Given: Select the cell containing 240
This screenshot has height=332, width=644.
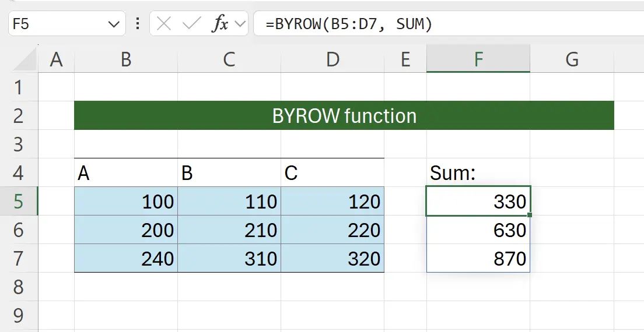Looking at the screenshot, I should [x=126, y=258].
